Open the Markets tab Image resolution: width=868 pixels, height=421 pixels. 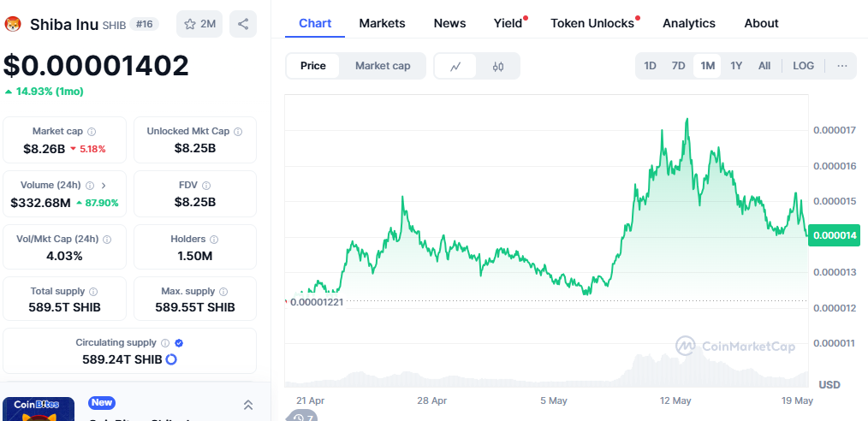coord(382,23)
